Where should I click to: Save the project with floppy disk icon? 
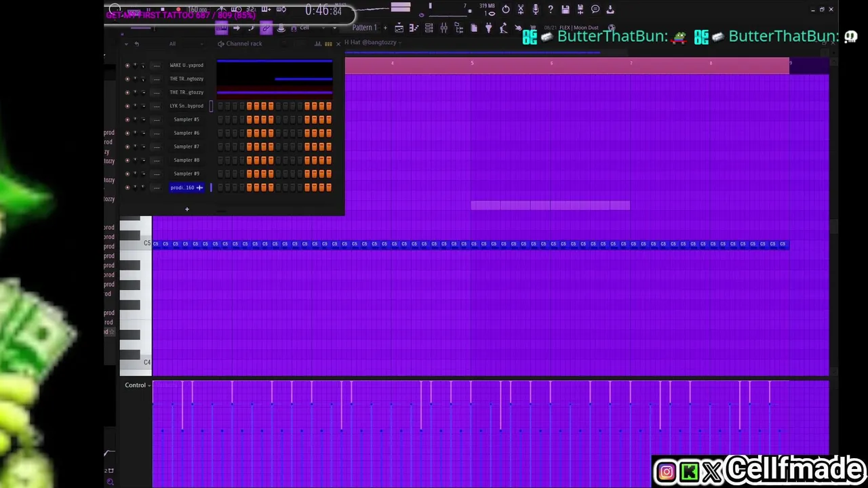point(566,9)
